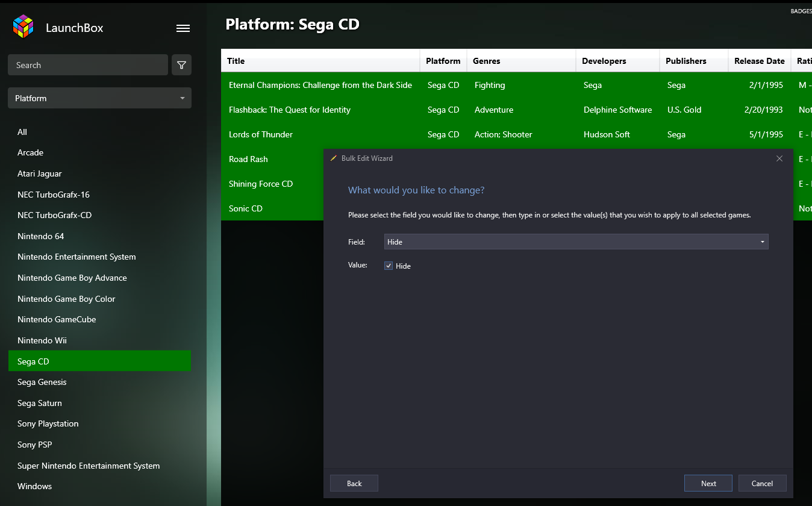Click release date 2/1/1995
Viewport: 812px width, 506px height.
[766, 85]
